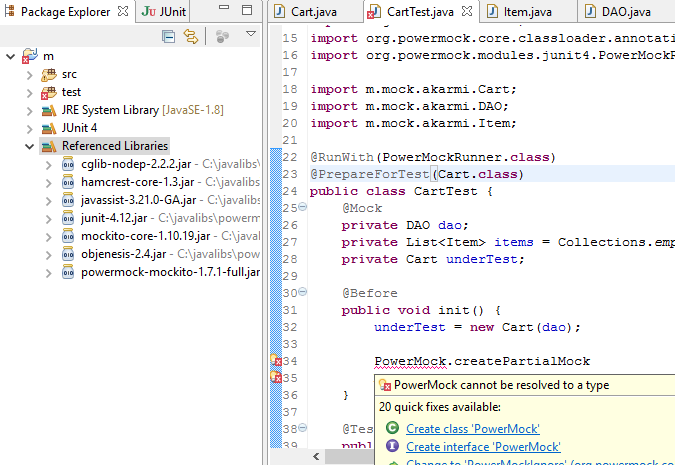This screenshot has width=675, height=465.
Task: Click the src folder package icon
Action: [48, 74]
